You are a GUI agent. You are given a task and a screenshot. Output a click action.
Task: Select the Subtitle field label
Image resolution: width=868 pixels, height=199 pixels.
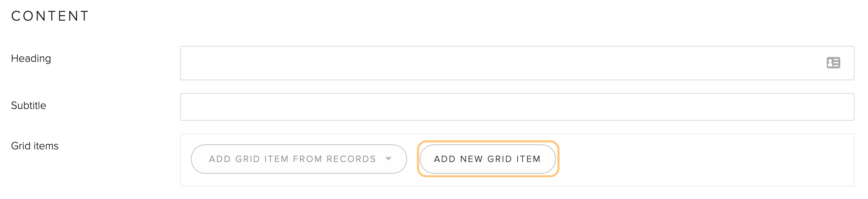[29, 106]
